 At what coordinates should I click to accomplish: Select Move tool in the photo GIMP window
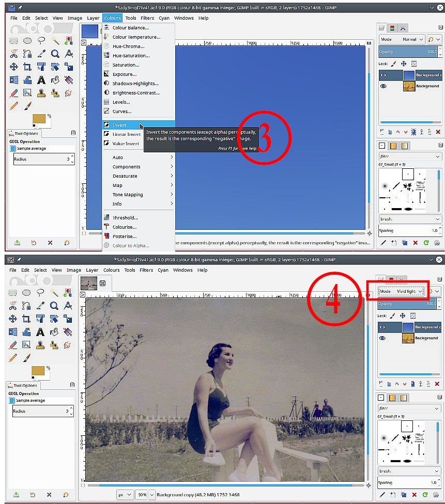(12, 319)
